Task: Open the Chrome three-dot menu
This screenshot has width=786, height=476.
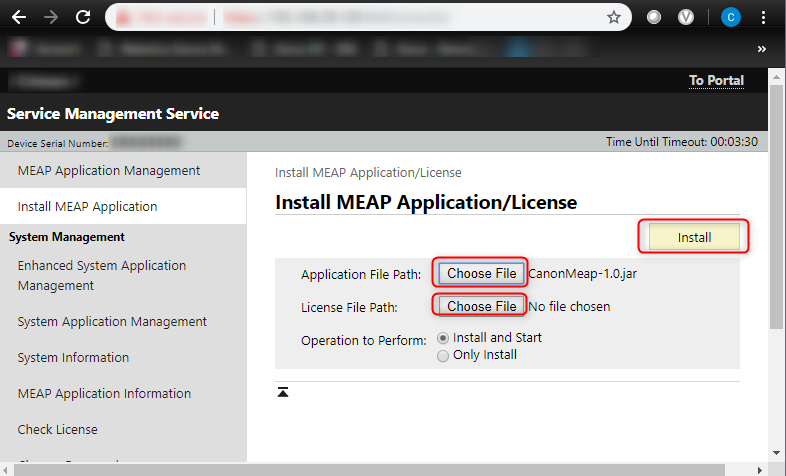Action: [765, 17]
